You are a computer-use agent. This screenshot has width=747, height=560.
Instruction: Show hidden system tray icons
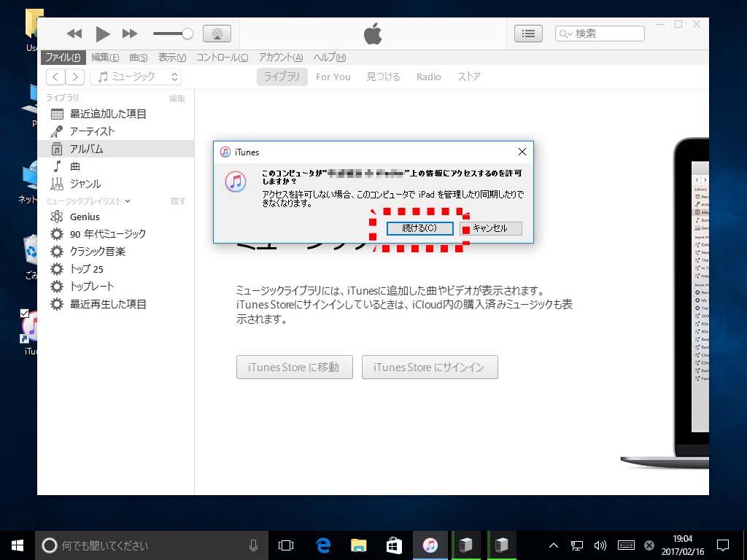[553, 545]
